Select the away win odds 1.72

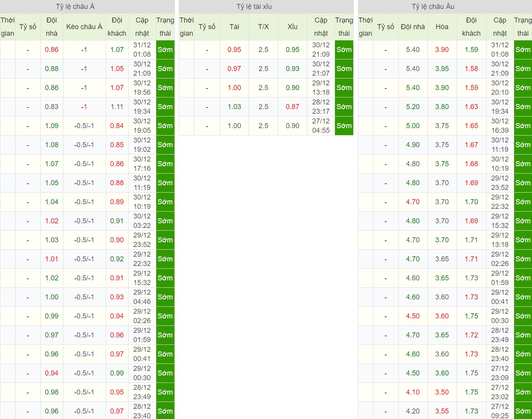click(471, 335)
